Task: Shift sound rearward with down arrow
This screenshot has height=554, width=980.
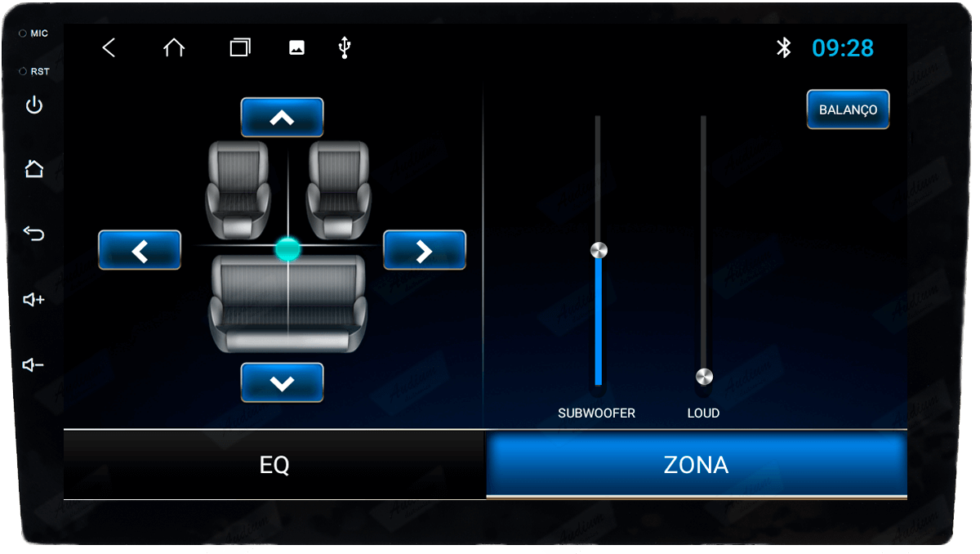Action: [282, 382]
